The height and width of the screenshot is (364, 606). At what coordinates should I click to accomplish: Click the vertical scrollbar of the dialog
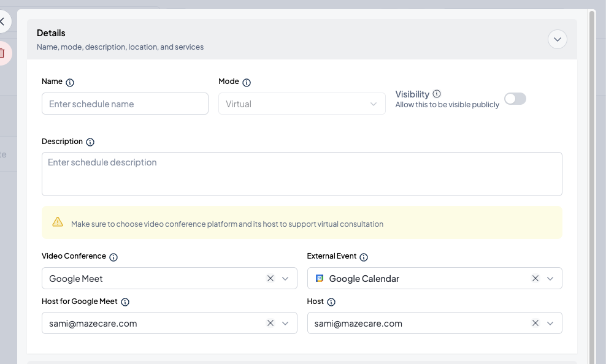[x=592, y=188]
